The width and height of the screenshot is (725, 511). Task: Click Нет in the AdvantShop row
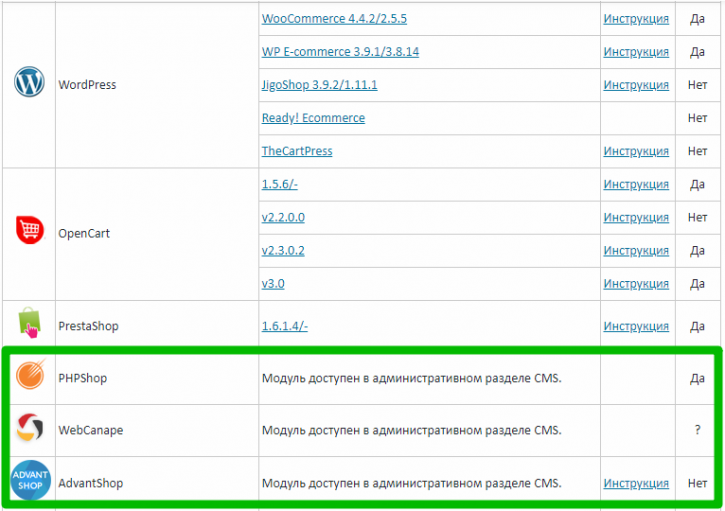[697, 483]
